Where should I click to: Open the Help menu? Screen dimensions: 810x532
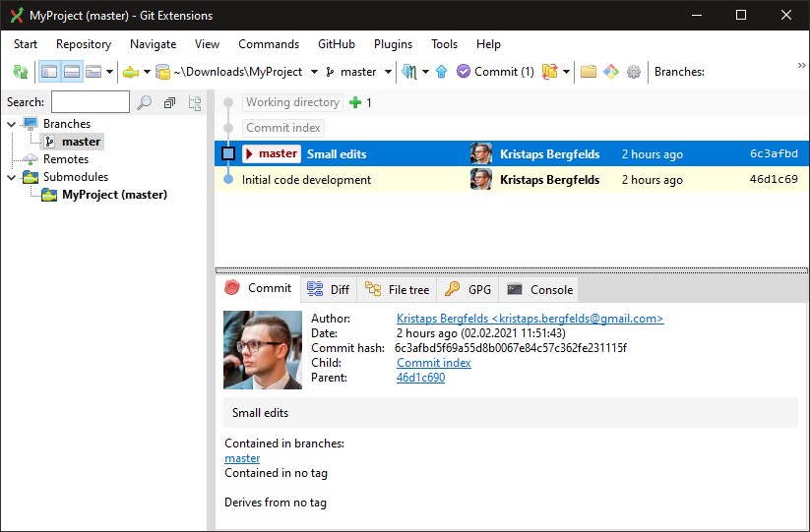488,44
